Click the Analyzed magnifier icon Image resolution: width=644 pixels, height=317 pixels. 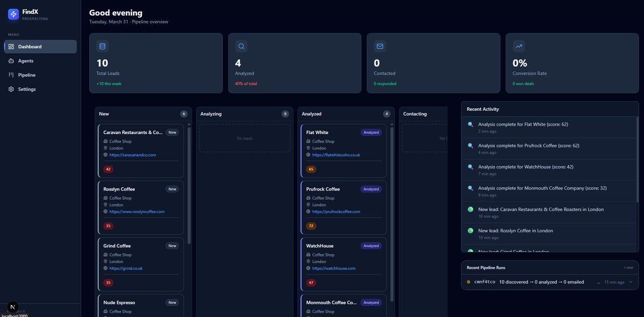[241, 46]
